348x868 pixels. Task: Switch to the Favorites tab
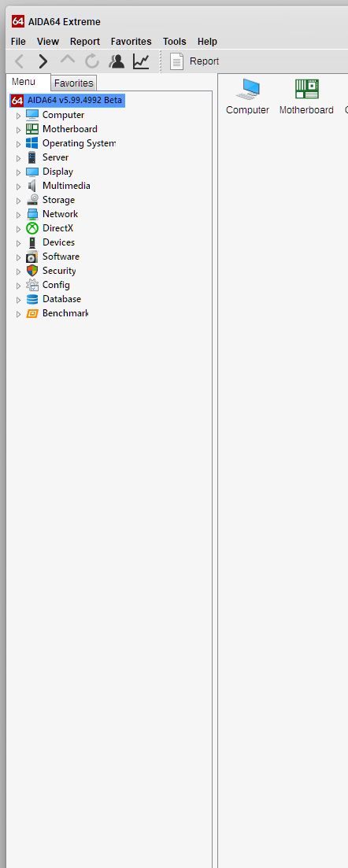pyautogui.click(x=74, y=83)
